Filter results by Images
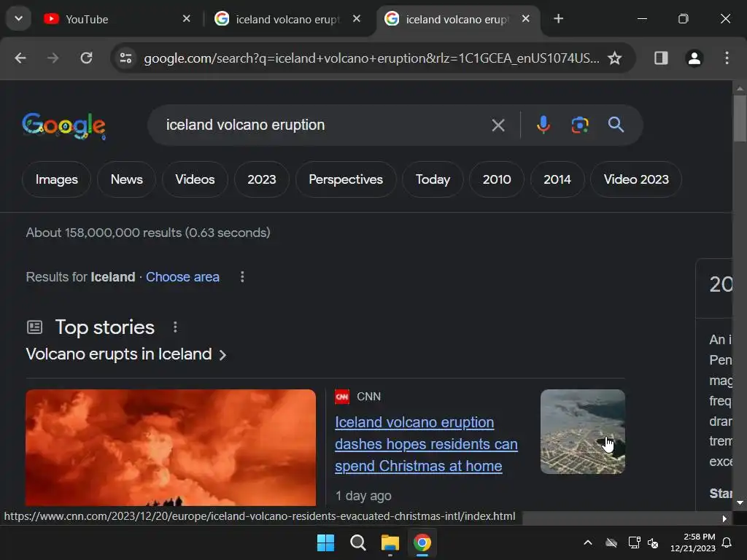 point(57,179)
